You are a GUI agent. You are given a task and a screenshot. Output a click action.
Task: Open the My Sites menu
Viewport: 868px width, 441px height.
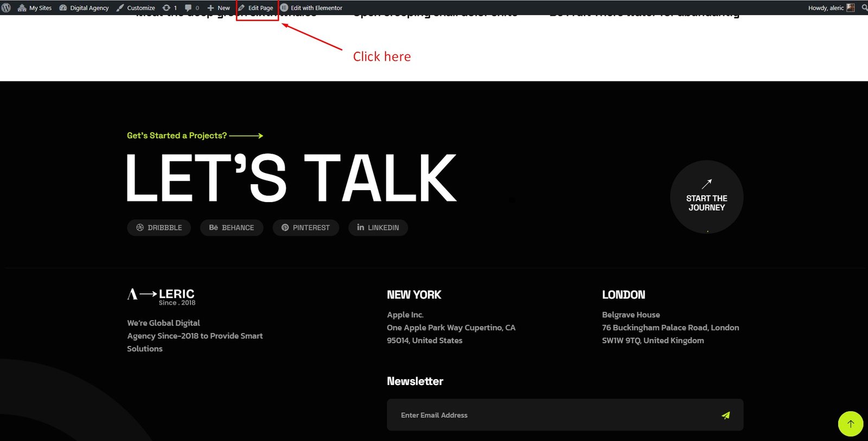click(x=35, y=8)
